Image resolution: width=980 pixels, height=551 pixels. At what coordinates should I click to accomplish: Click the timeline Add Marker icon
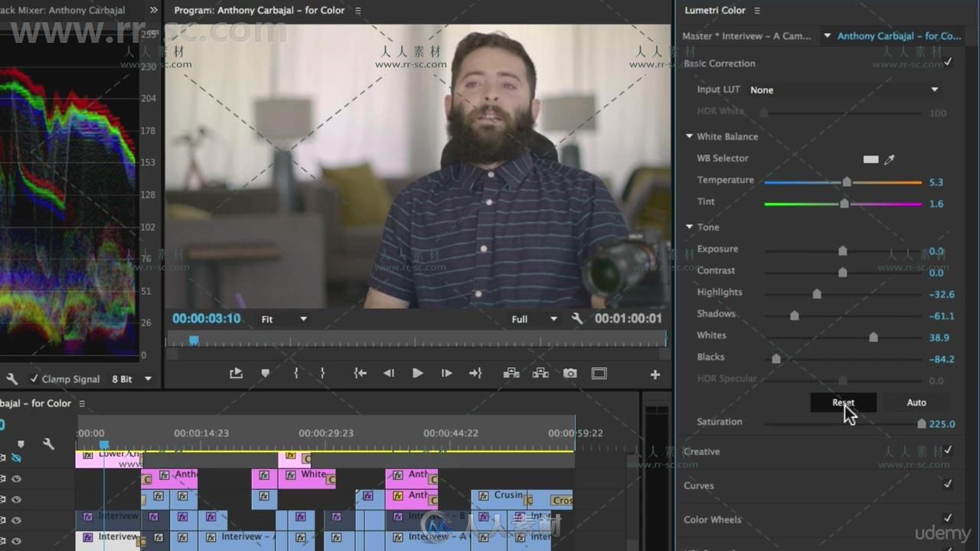coord(21,444)
